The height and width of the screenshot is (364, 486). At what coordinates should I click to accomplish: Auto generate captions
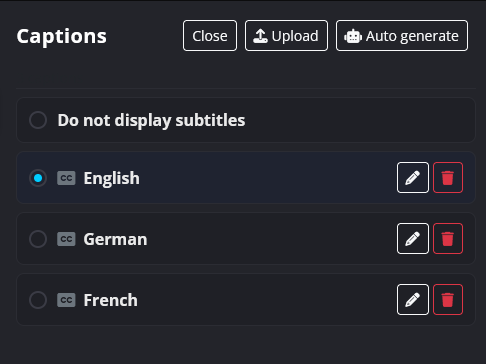[402, 36]
